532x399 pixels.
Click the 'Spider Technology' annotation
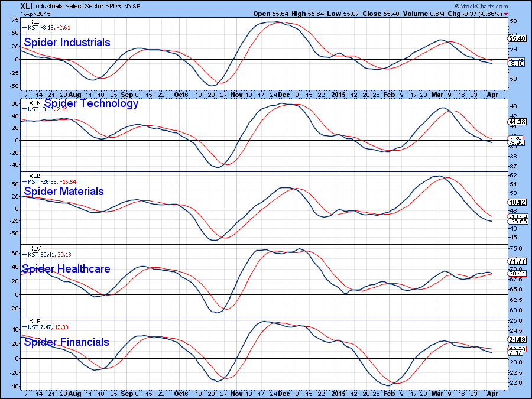click(91, 103)
